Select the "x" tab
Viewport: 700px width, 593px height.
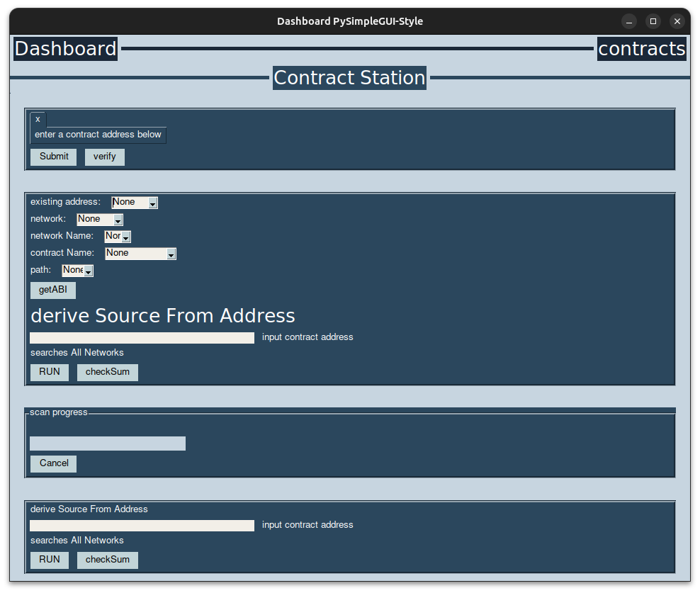pos(37,118)
